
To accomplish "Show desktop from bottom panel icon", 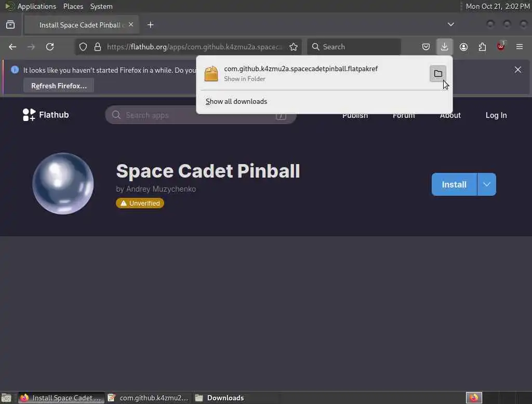I will click(6, 398).
